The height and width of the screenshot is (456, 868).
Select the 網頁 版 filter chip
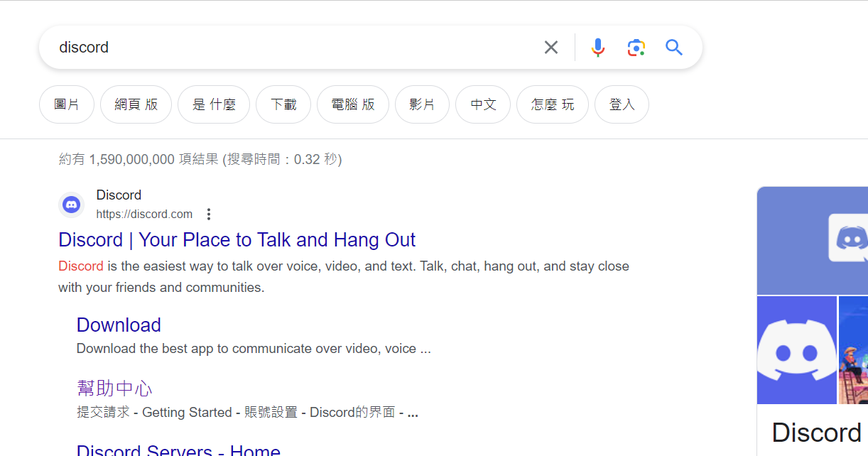click(136, 104)
